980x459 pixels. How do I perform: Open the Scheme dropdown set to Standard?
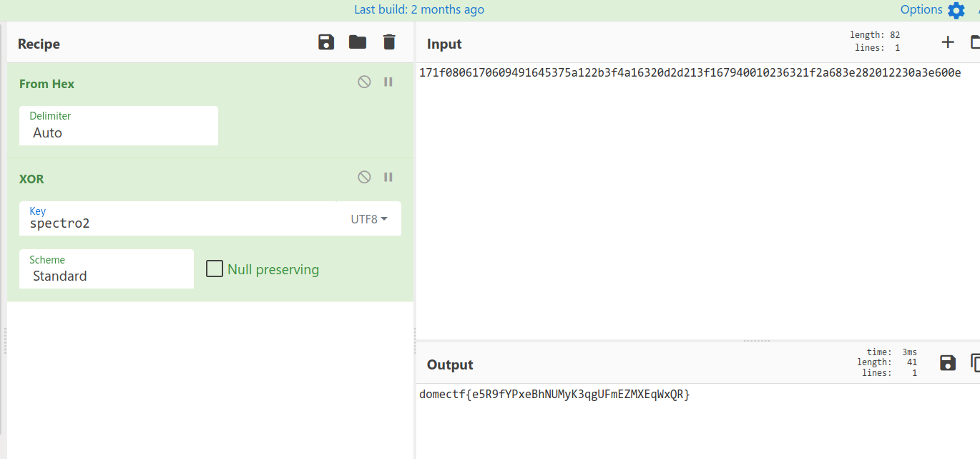[x=106, y=276]
